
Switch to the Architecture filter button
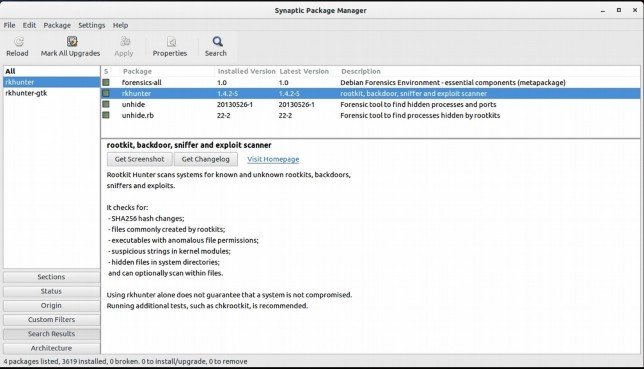click(x=51, y=348)
